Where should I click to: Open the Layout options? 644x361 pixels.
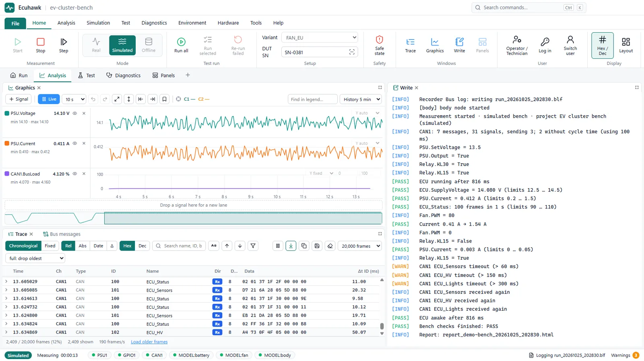(x=626, y=45)
